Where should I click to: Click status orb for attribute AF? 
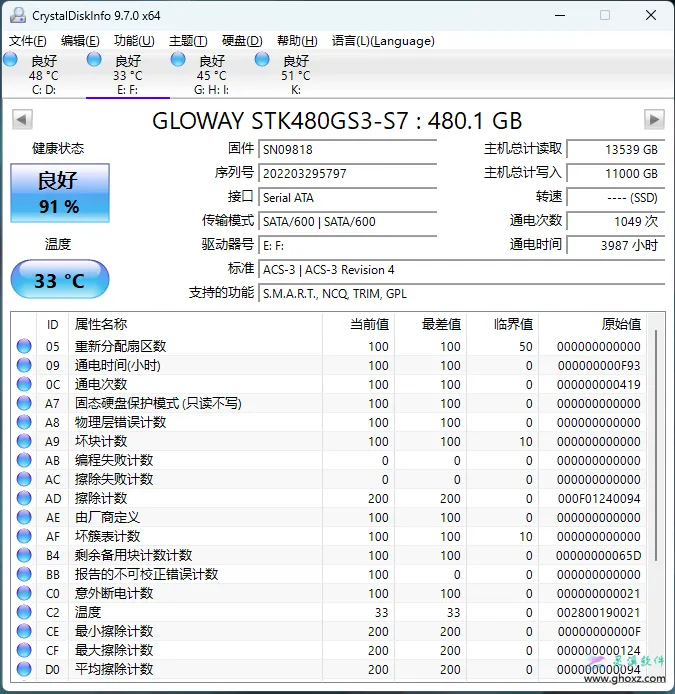pos(24,536)
